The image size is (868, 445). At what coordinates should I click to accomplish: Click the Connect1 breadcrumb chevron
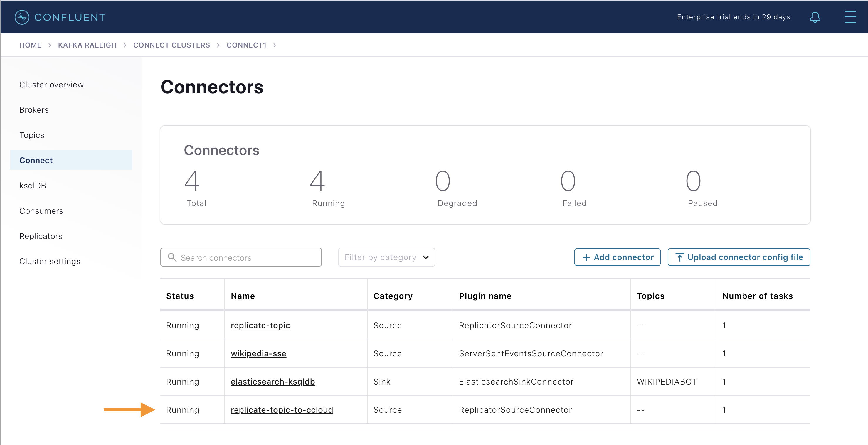(275, 45)
